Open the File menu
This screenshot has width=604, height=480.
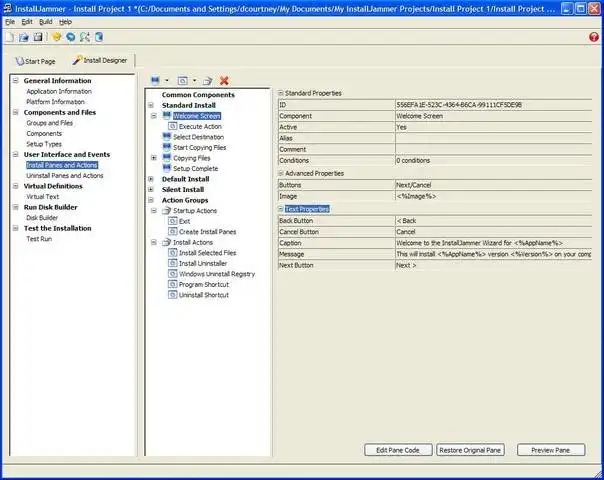pos(10,22)
